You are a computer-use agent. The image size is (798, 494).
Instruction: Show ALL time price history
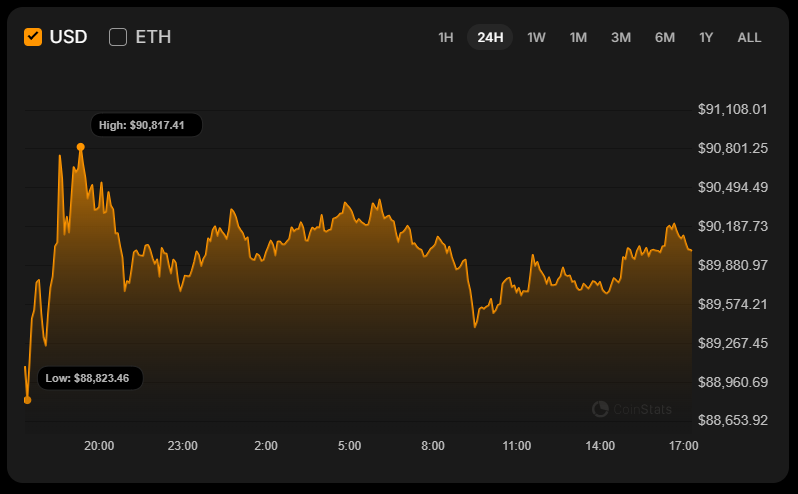tap(749, 37)
